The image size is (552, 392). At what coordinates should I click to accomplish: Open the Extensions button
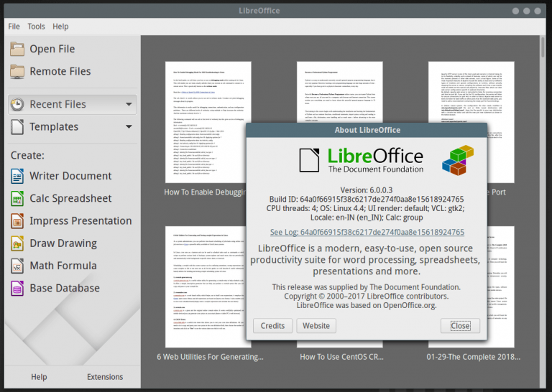click(105, 377)
